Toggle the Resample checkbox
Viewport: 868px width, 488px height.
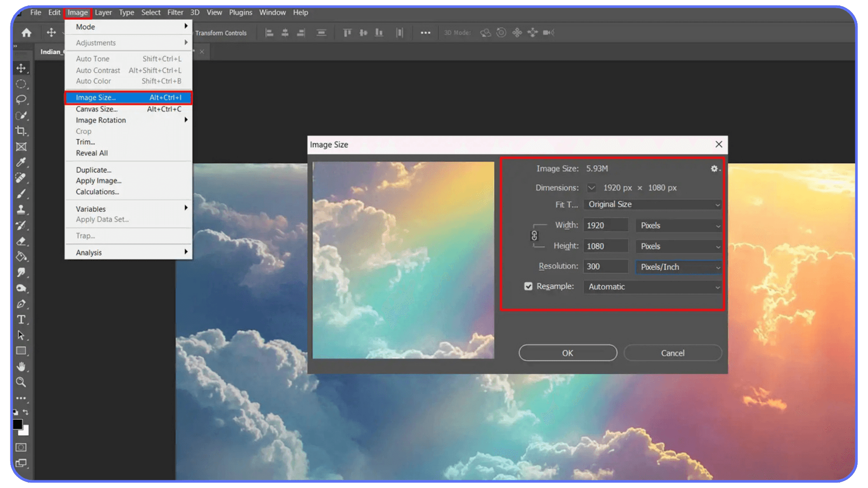528,286
